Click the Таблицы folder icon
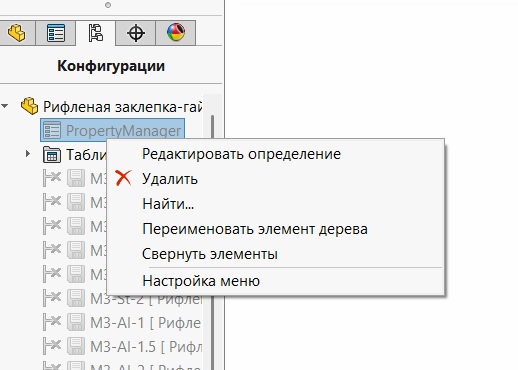The height and width of the screenshot is (370, 518). click(52, 155)
